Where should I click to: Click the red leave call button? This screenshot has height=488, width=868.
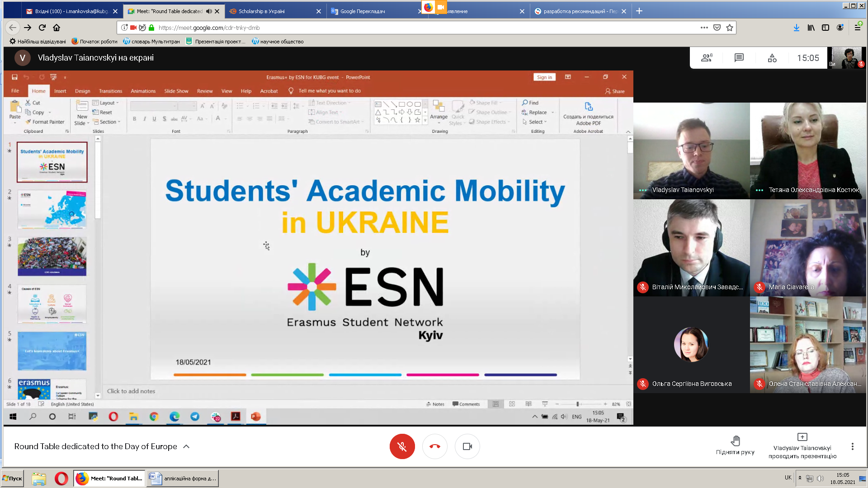(434, 446)
